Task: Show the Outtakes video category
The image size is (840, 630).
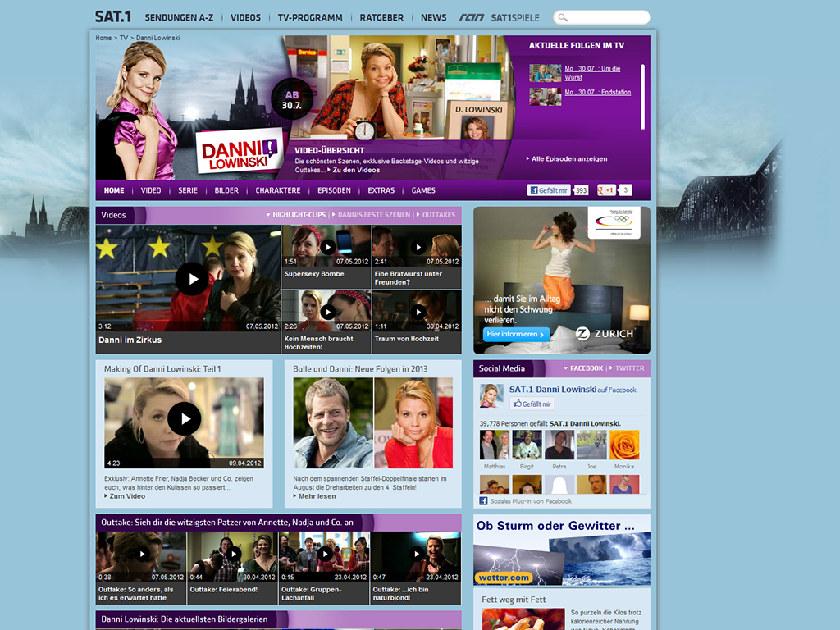Action: 436,215
